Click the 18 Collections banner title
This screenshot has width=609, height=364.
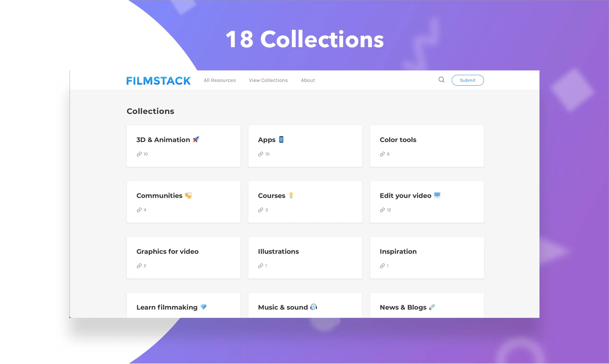304,39
